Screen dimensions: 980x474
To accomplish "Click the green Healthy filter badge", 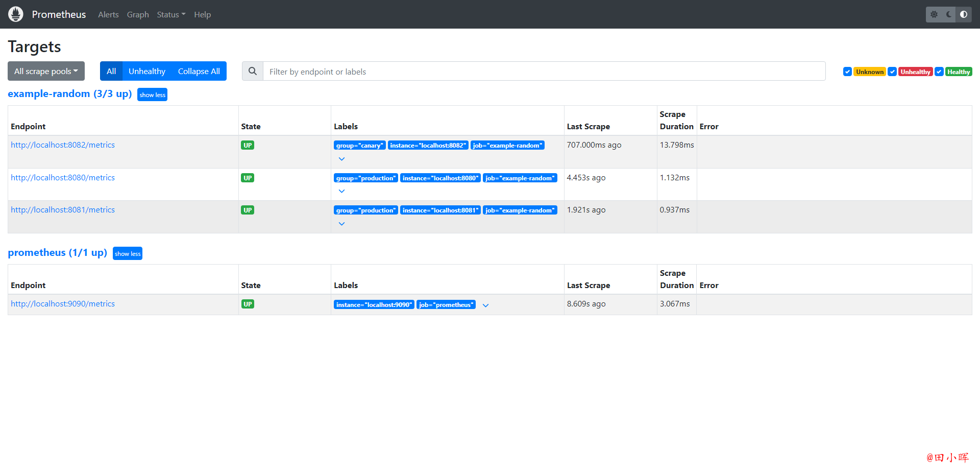I will click(959, 72).
